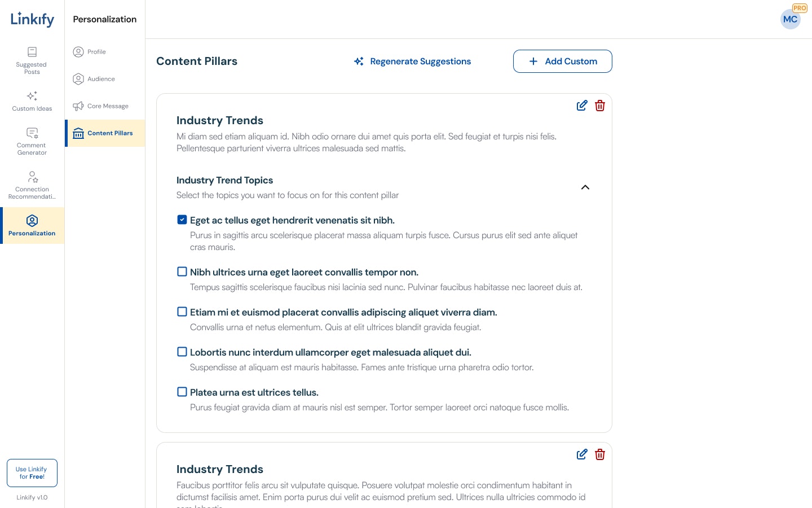Tick the 'Lobortis nunc interdum ullamcorper' topic
The height and width of the screenshot is (508, 812).
pos(182,352)
